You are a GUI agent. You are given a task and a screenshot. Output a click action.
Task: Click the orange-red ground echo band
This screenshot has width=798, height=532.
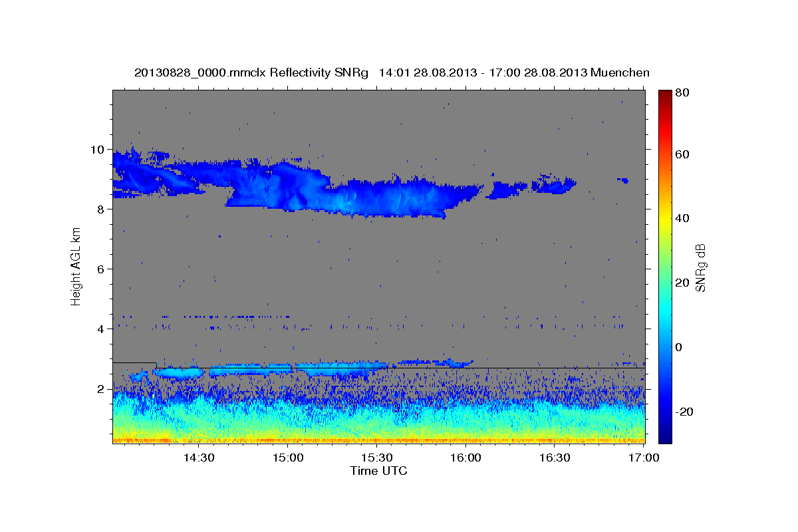click(x=378, y=440)
